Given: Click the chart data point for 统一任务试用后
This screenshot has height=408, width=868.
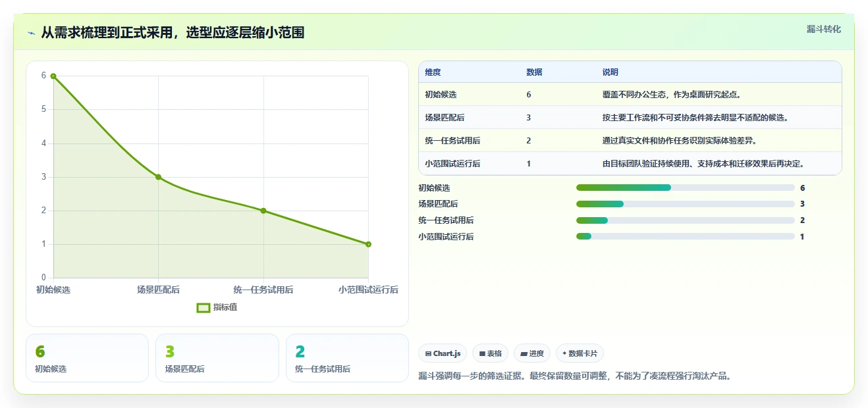Looking at the screenshot, I should coord(263,211).
